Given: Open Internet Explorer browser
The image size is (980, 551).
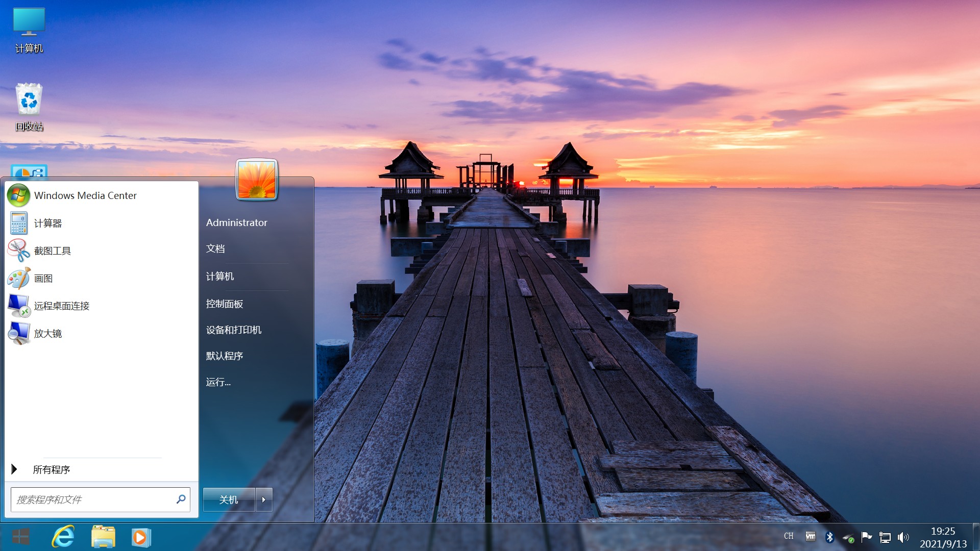Looking at the screenshot, I should pos(66,537).
